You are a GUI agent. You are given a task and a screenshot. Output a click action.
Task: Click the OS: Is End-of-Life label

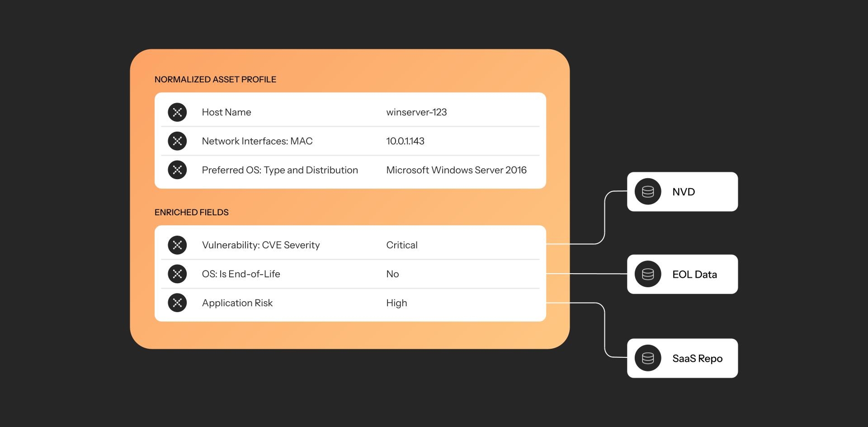pyautogui.click(x=241, y=274)
